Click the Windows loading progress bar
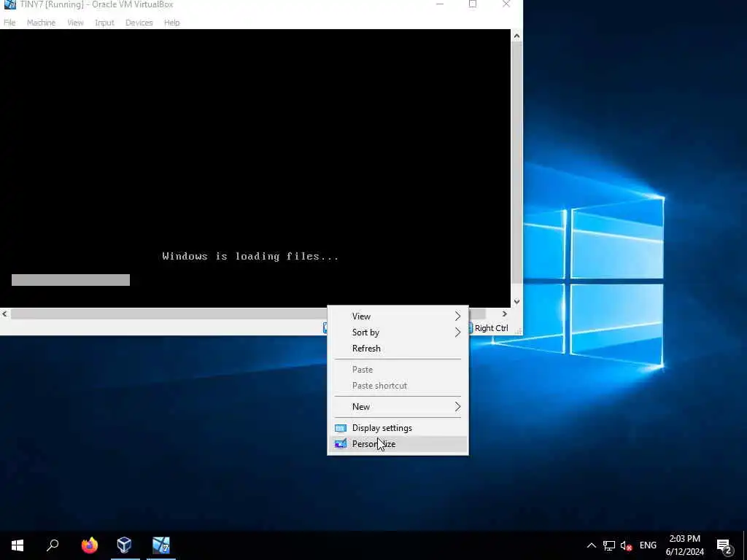The height and width of the screenshot is (560, 747). 71,280
